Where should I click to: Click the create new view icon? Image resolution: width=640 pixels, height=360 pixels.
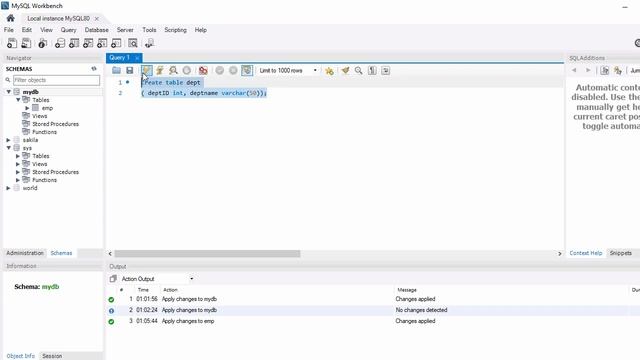(x=88, y=43)
